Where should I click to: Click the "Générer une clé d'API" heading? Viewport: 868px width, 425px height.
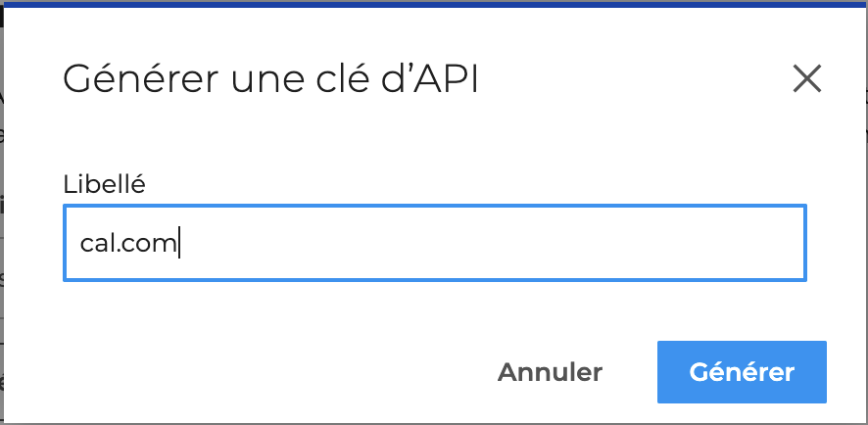[270, 79]
